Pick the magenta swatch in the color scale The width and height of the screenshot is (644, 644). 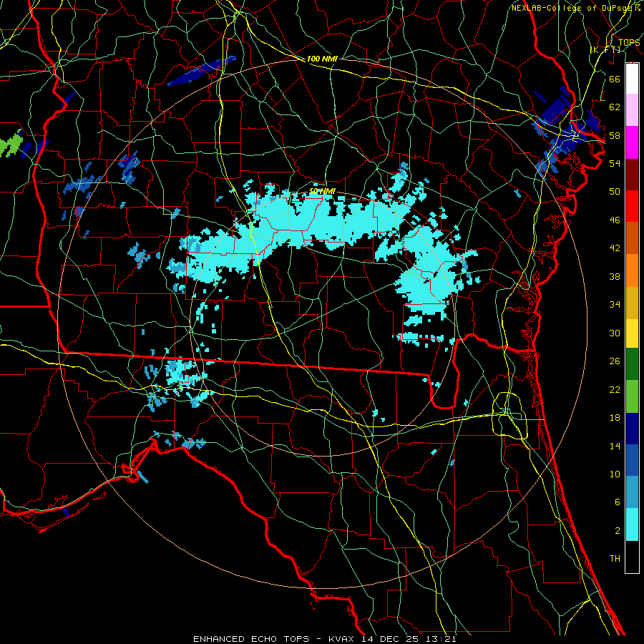point(632,142)
